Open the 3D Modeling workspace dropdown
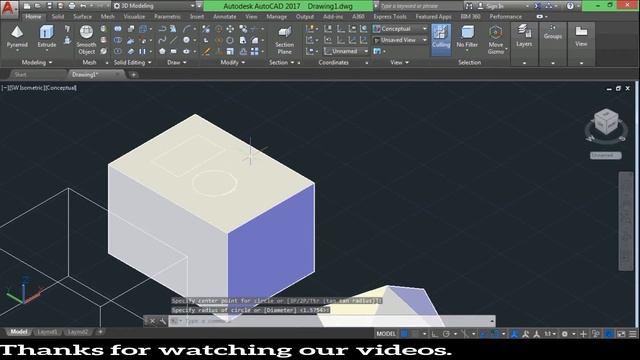640x360 pixels. coord(155,6)
